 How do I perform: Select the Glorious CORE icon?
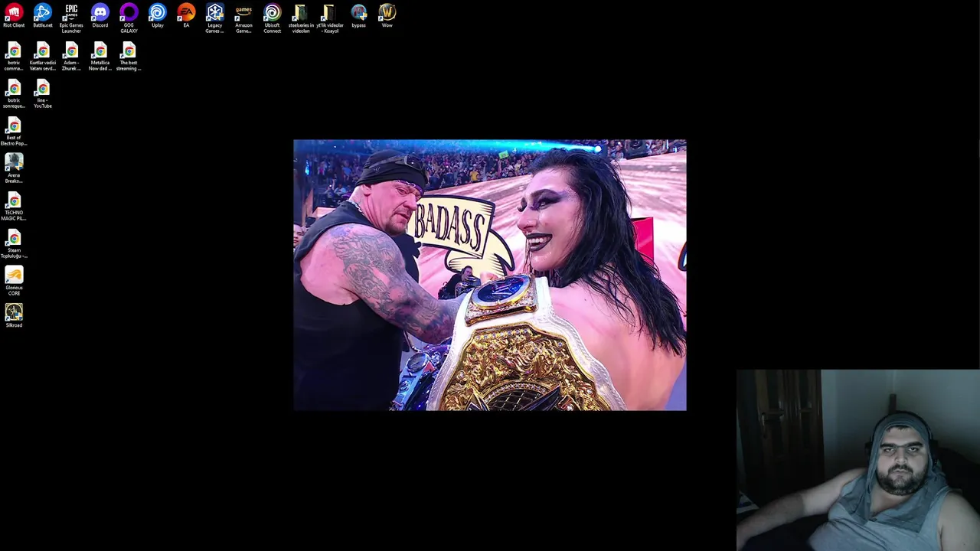[14, 282]
